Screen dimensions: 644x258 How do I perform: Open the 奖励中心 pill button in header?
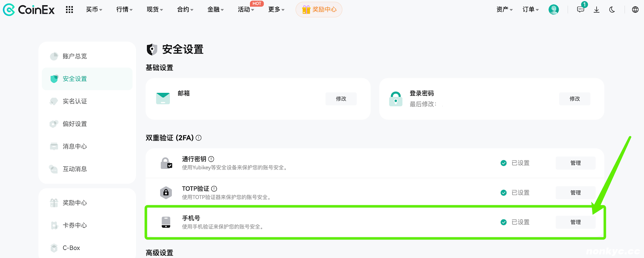319,10
